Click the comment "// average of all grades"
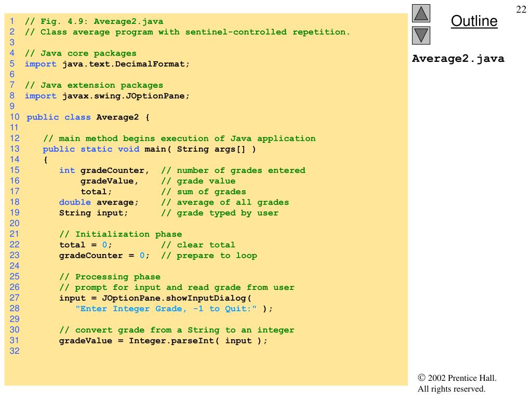 225,202
